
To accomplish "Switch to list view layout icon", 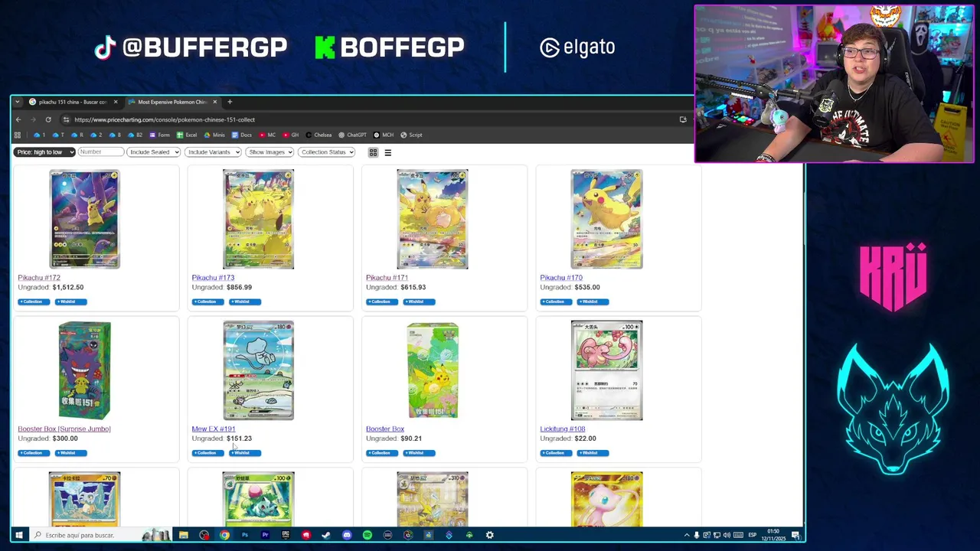I will (387, 152).
